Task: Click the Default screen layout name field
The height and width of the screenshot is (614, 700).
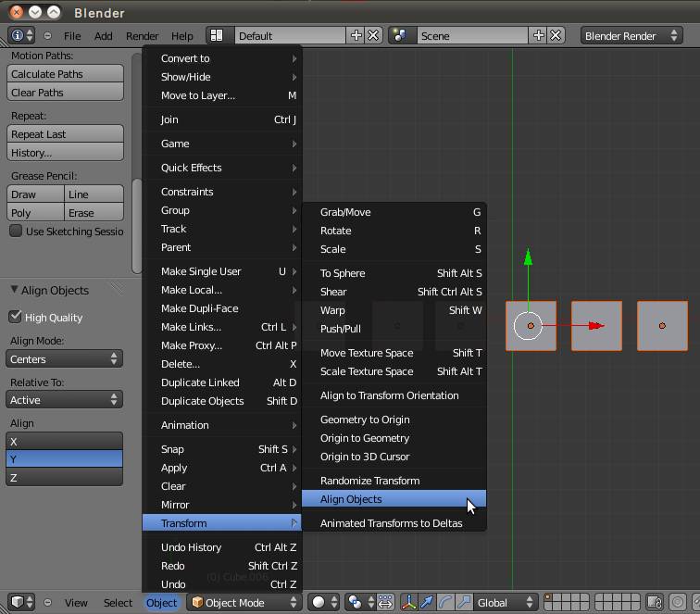Action: click(289, 36)
